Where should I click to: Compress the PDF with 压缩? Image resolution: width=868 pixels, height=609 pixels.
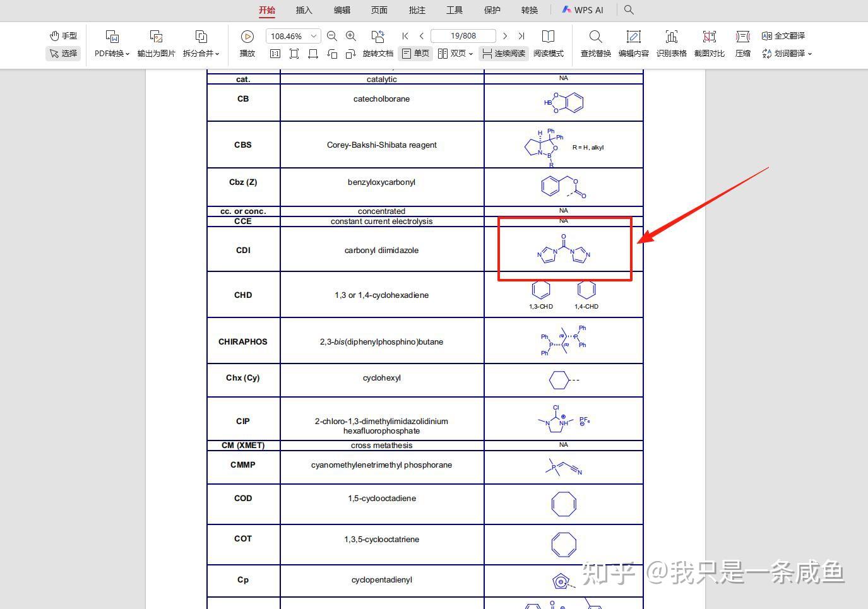point(742,44)
